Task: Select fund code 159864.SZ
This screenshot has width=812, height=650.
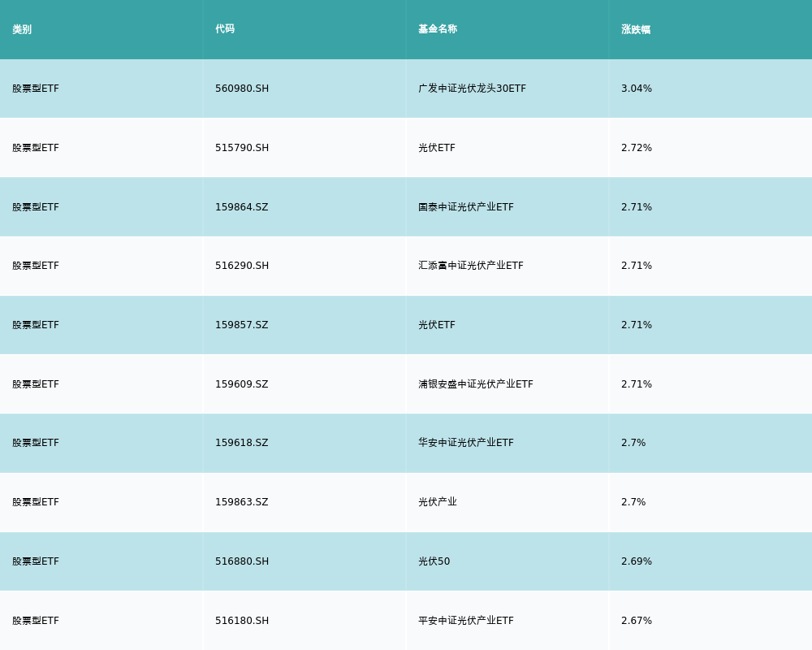Action: tap(242, 207)
